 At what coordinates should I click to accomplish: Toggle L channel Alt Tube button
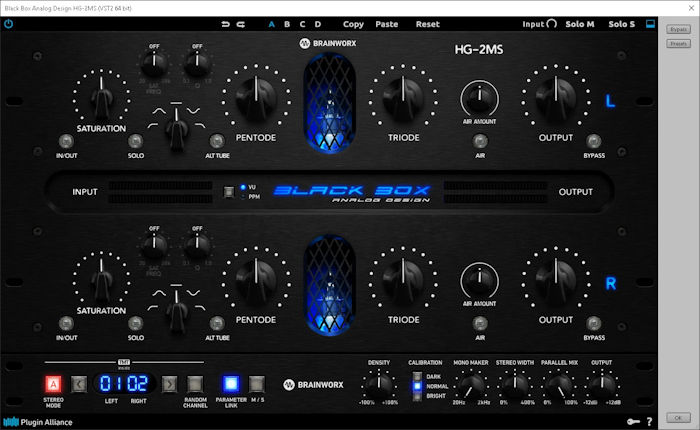217,142
